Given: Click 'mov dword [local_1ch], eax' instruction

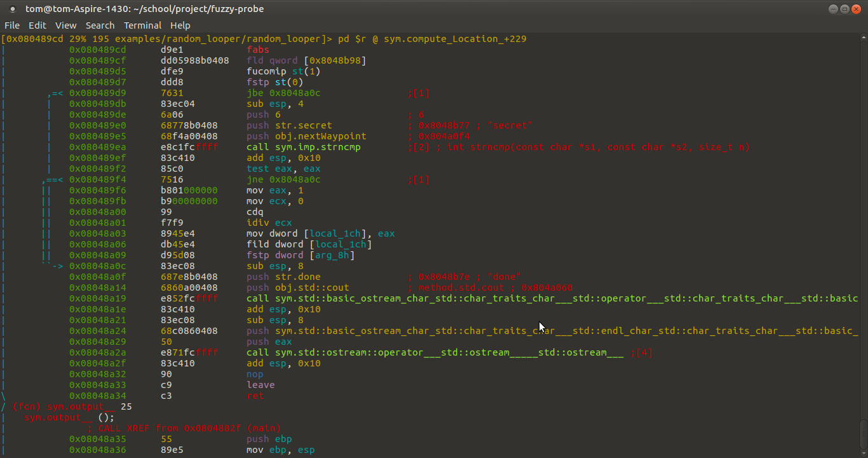Looking at the screenshot, I should 321,233.
